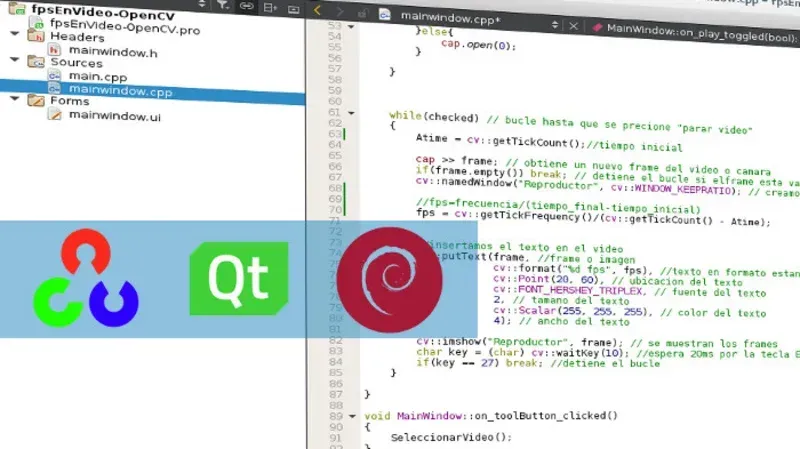800x449 pixels.
Task: Click the line 'Atime = cv::getTickCount();'
Action: 500,141
